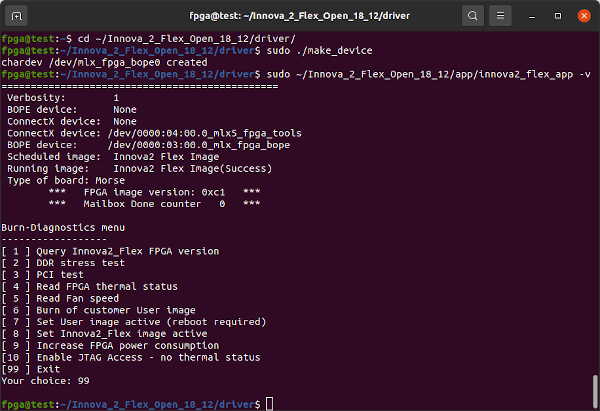Maximize the terminal window

coord(558,16)
